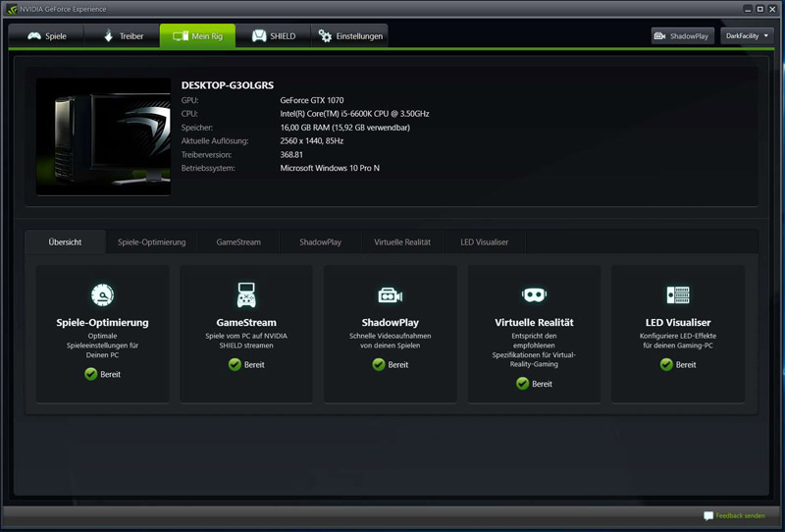785x532 pixels.
Task: Click the Feedback senden link
Action: click(x=740, y=516)
